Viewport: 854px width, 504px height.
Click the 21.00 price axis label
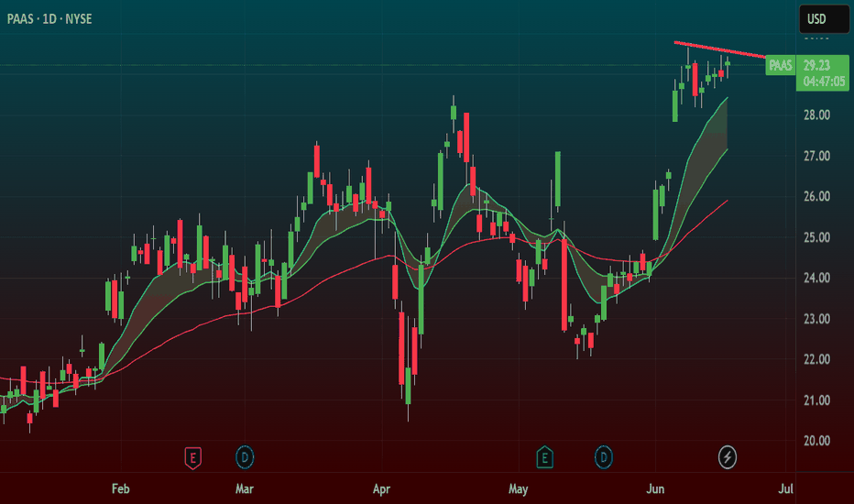pos(816,400)
